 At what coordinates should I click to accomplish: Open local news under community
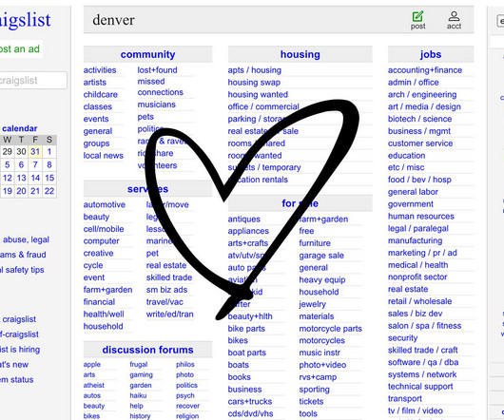click(104, 156)
